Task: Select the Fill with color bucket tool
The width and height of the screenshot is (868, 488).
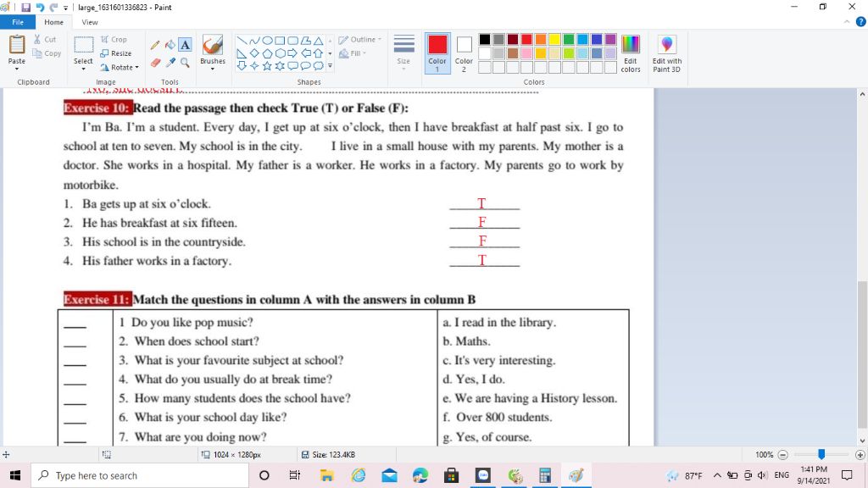Action: 170,45
